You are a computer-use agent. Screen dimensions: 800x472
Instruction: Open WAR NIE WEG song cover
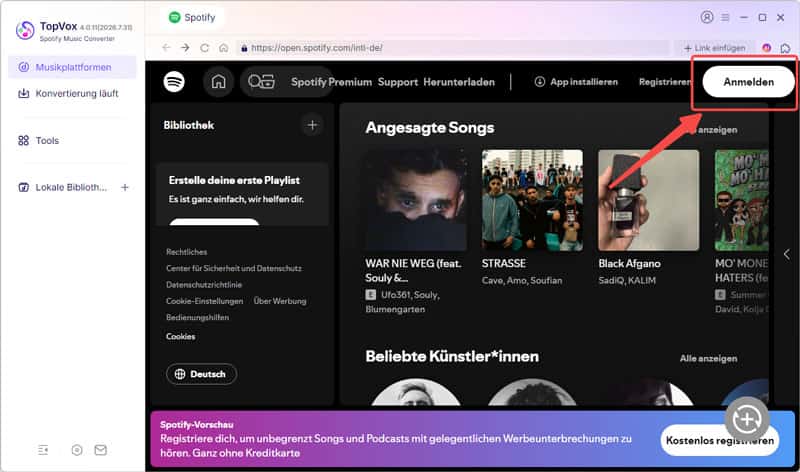416,200
